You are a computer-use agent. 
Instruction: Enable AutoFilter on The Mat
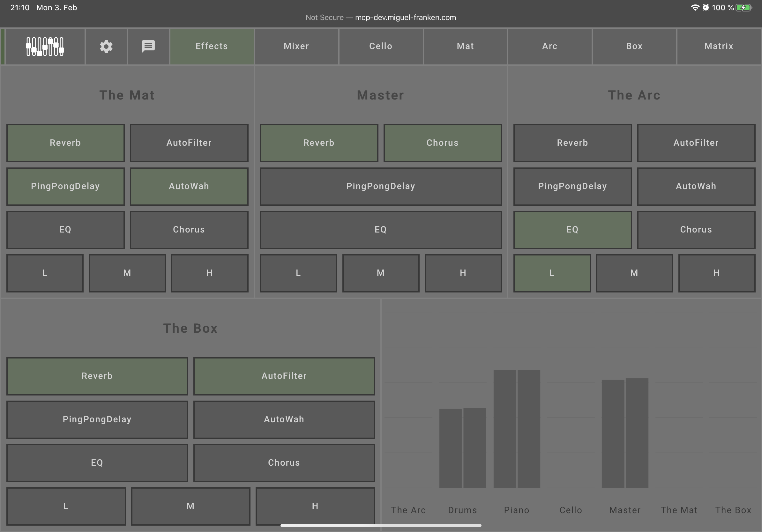click(x=189, y=143)
